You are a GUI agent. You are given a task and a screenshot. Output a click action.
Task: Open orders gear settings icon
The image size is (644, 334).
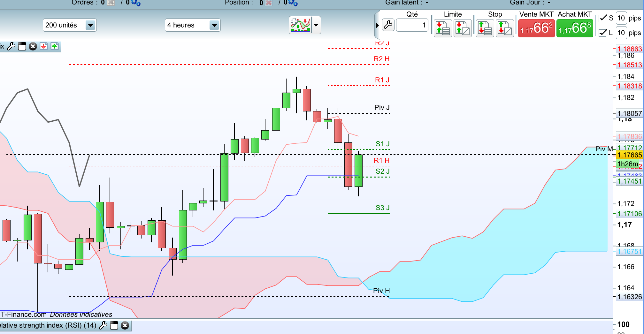pos(135,3)
